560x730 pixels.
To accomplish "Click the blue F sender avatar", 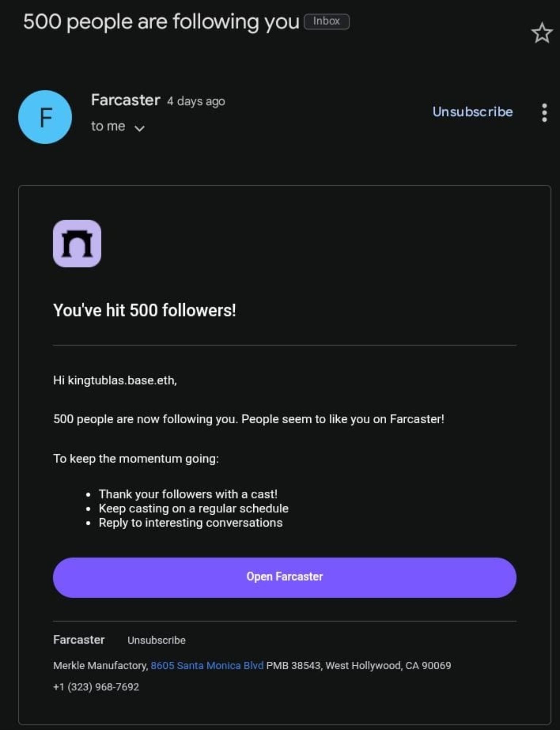I will [x=45, y=117].
